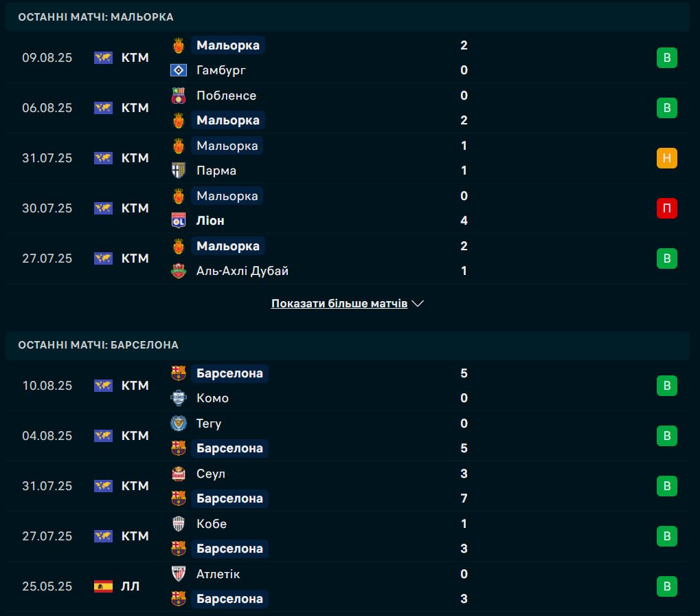The image size is (700, 616).
Task: Click the Parma club logo
Action: (179, 170)
